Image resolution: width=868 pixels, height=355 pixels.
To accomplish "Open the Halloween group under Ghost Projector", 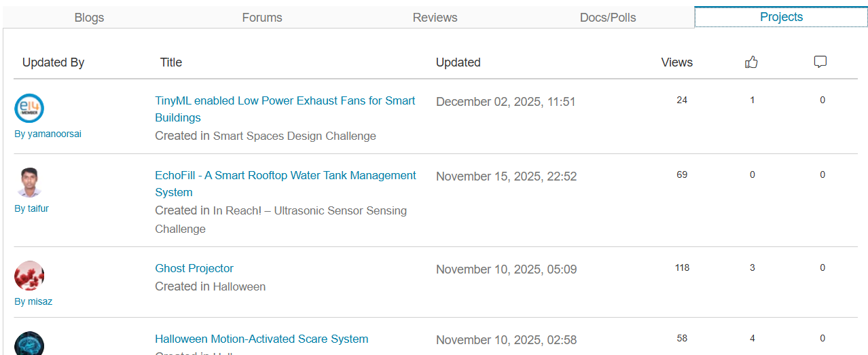I will tap(239, 287).
